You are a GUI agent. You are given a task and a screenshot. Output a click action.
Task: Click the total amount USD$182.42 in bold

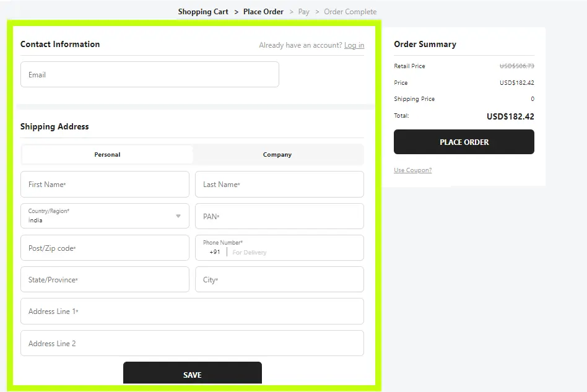[510, 116]
